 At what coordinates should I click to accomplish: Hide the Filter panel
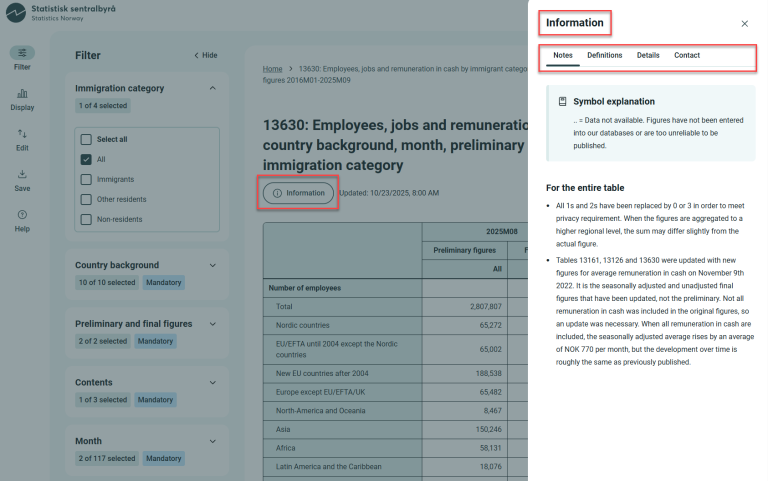point(205,55)
